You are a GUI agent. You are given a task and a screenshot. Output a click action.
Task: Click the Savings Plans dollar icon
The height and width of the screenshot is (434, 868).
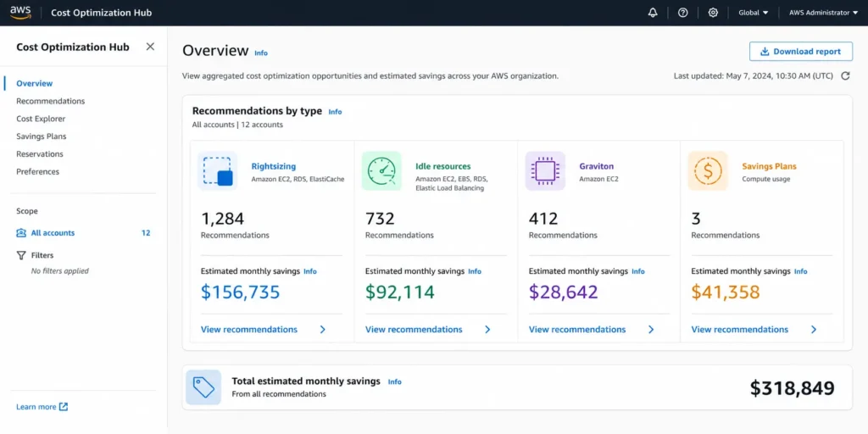708,170
